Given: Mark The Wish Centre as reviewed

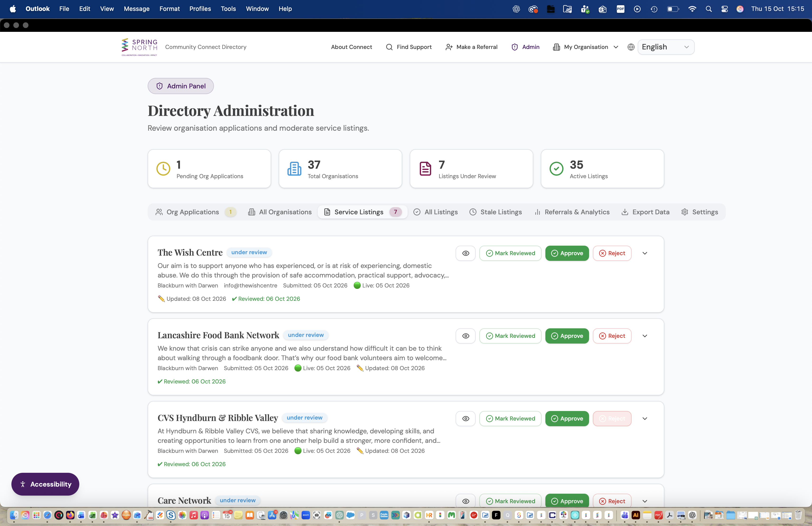Looking at the screenshot, I should 510,253.
